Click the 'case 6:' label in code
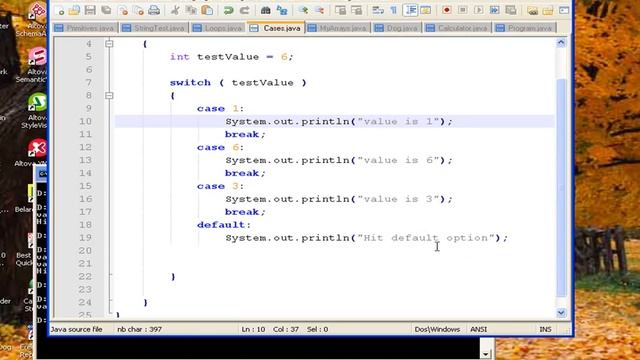This screenshot has width=640, height=360. [220, 147]
